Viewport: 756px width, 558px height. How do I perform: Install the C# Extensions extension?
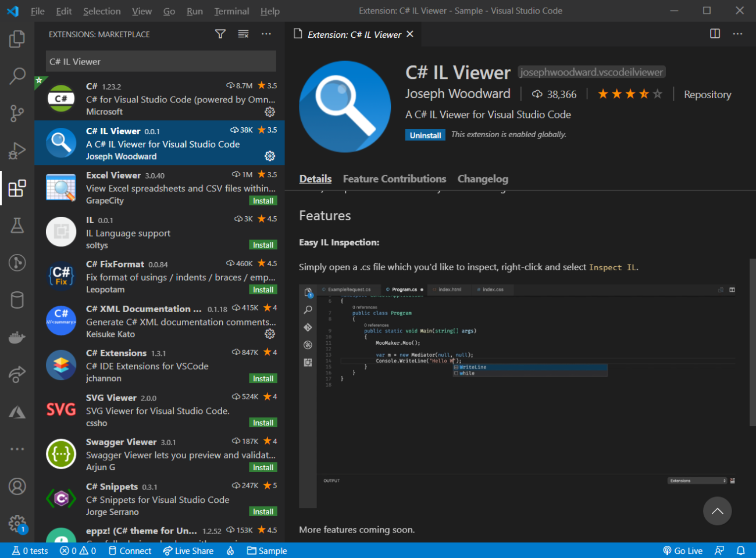coord(263,378)
